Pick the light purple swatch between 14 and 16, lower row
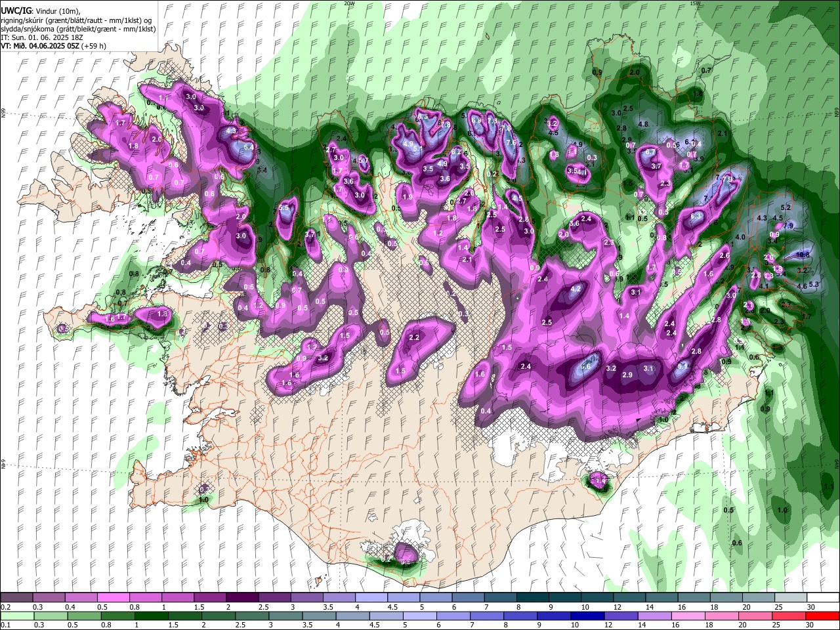The height and width of the screenshot is (630, 840). pyautogui.click(x=655, y=616)
